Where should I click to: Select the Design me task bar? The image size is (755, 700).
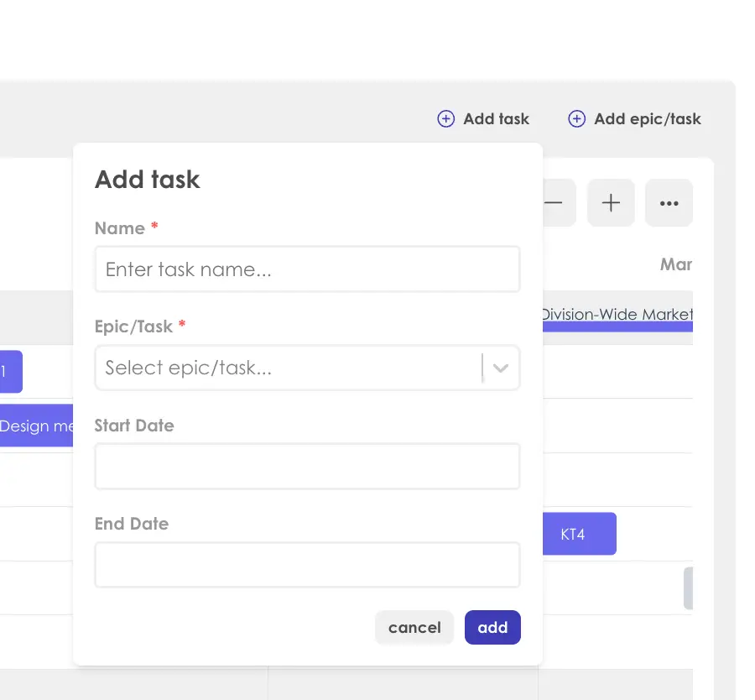click(x=35, y=426)
